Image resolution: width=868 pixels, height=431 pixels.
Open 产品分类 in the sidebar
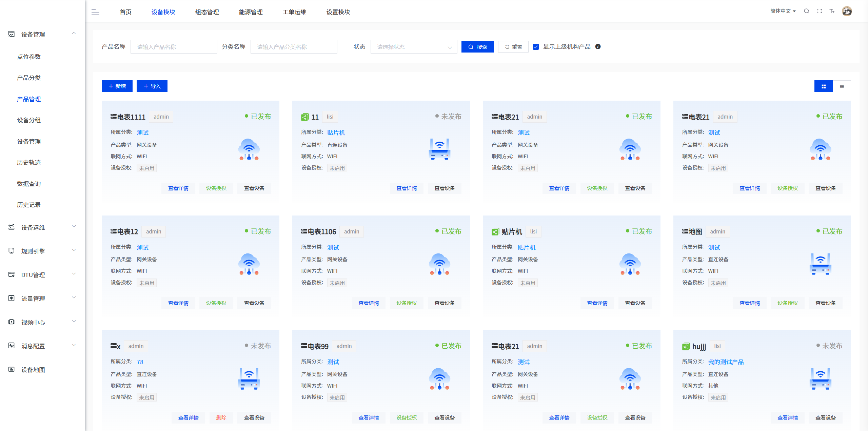point(29,78)
